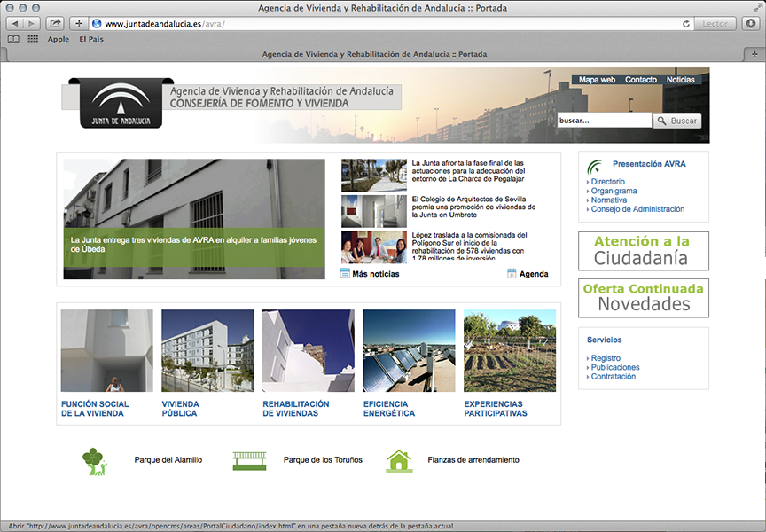Click the Safari share icon
The width and height of the screenshot is (766, 532).
pyautogui.click(x=55, y=24)
